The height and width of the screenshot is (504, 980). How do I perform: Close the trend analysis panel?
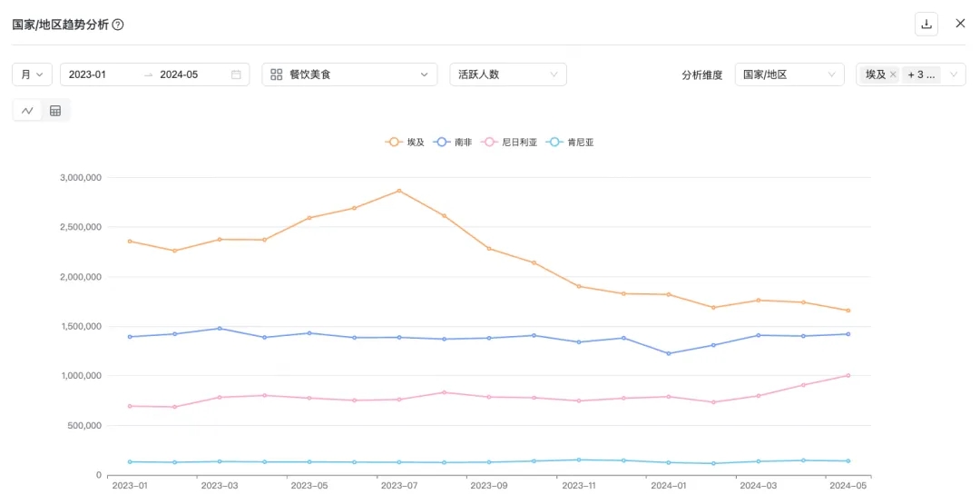click(960, 24)
